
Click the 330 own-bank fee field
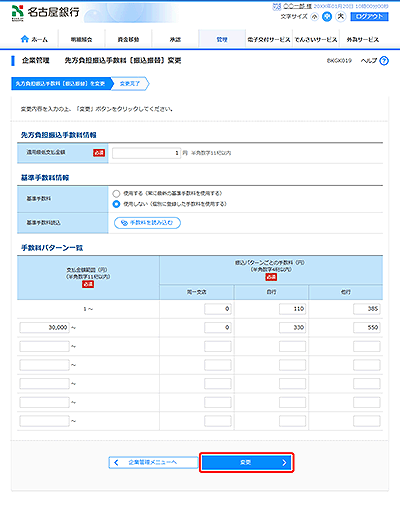(x=292, y=328)
